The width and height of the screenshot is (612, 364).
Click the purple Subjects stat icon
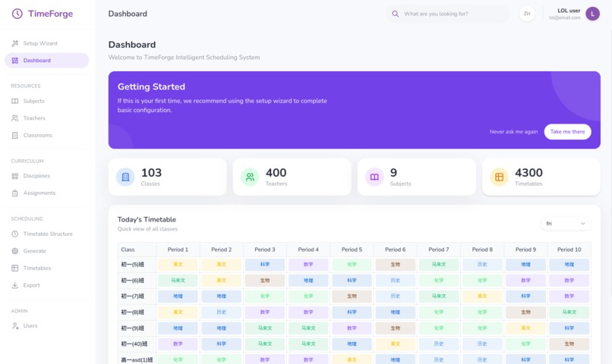click(374, 177)
